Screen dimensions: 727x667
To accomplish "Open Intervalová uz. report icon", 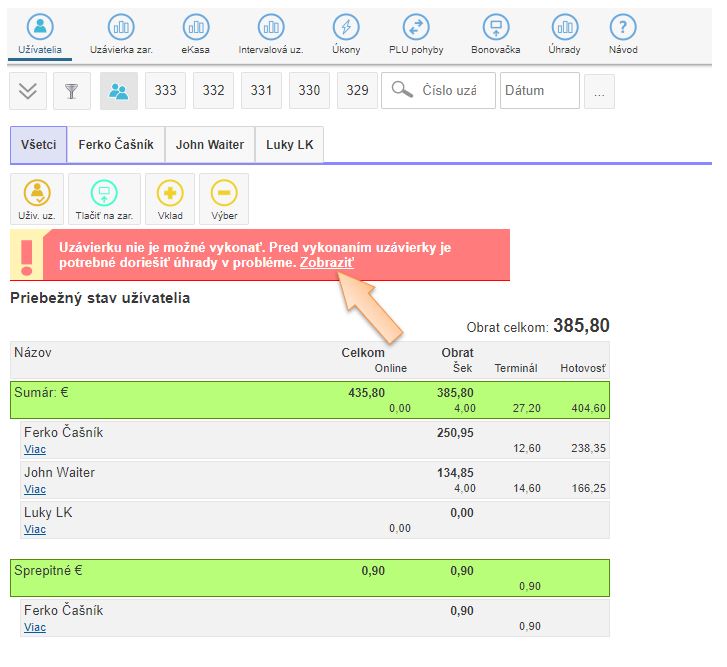I will [270, 28].
